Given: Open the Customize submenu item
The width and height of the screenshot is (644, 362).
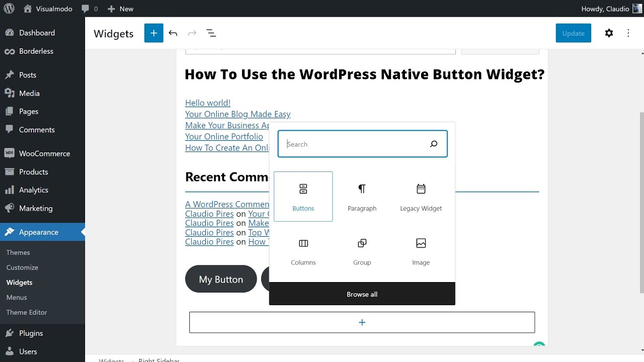Looking at the screenshot, I should (22, 267).
